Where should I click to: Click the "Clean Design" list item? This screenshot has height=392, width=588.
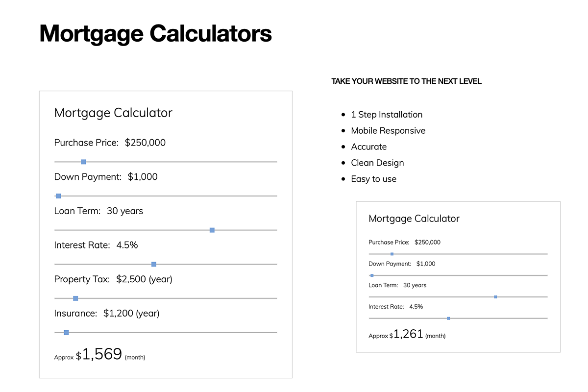[x=377, y=163]
